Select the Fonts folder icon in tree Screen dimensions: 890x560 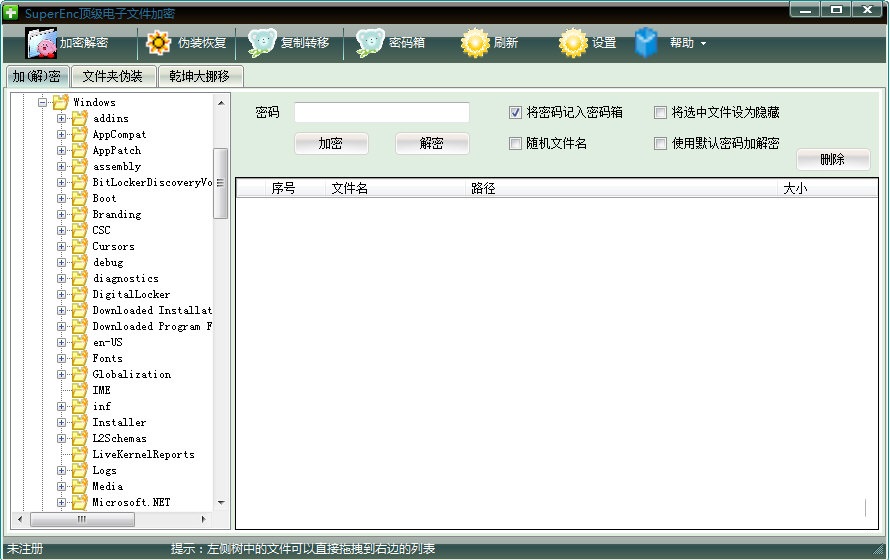coord(80,359)
